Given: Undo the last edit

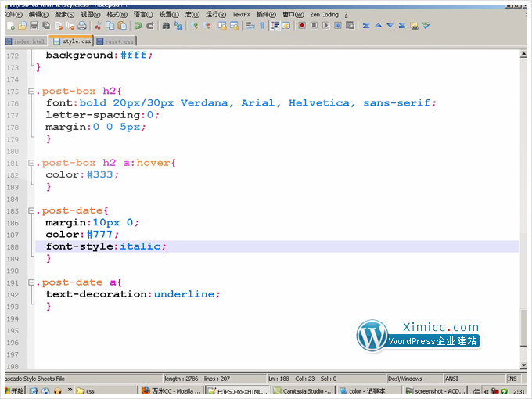Looking at the screenshot, I should [x=138, y=26].
